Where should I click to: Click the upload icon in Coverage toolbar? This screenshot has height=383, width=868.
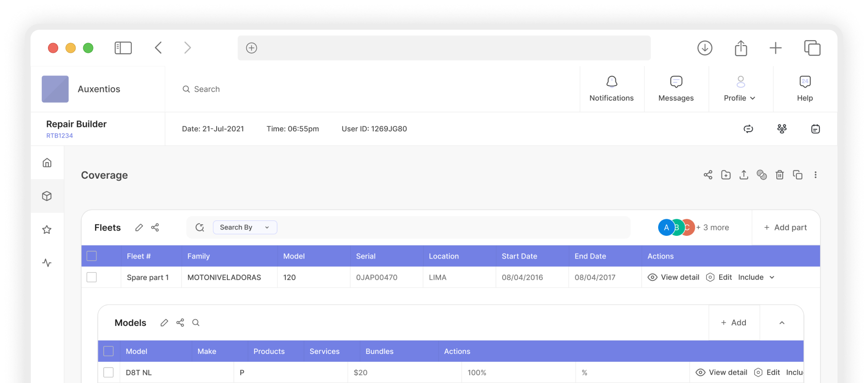[x=744, y=175]
